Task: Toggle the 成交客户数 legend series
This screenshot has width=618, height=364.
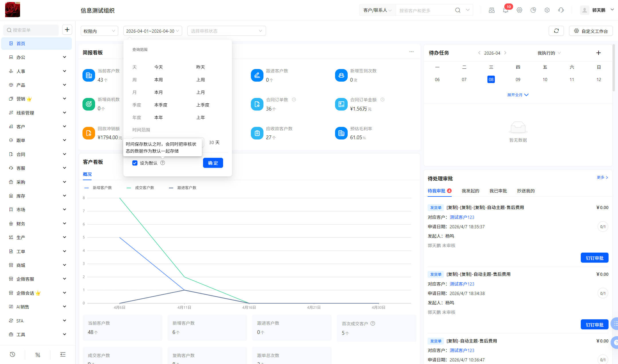Action: [x=140, y=188]
